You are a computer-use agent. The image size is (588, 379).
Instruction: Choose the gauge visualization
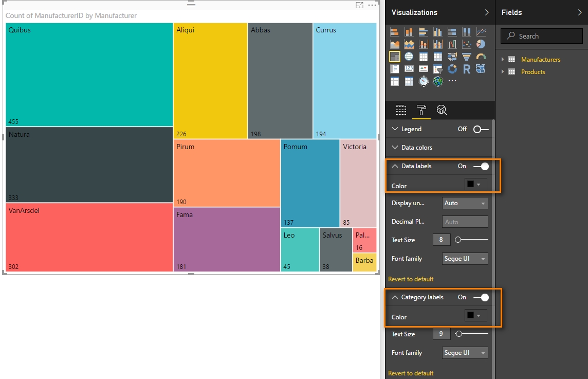tap(481, 57)
